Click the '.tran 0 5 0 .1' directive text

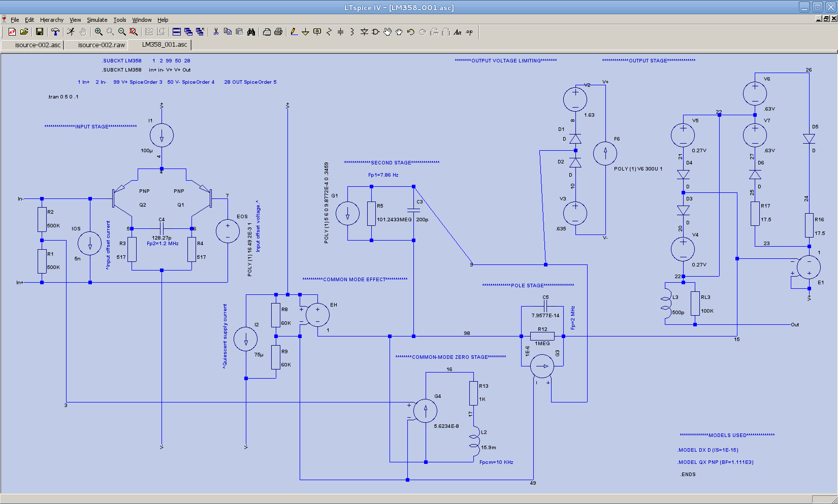click(x=63, y=96)
